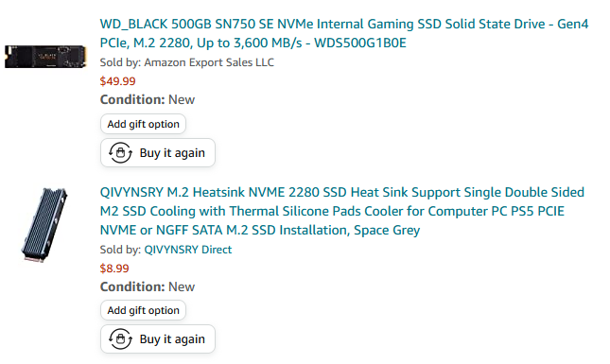Image resolution: width=610 pixels, height=364 pixels.
Task: Click the cart icon in the heatsink Buy it again button
Action: 120,338
